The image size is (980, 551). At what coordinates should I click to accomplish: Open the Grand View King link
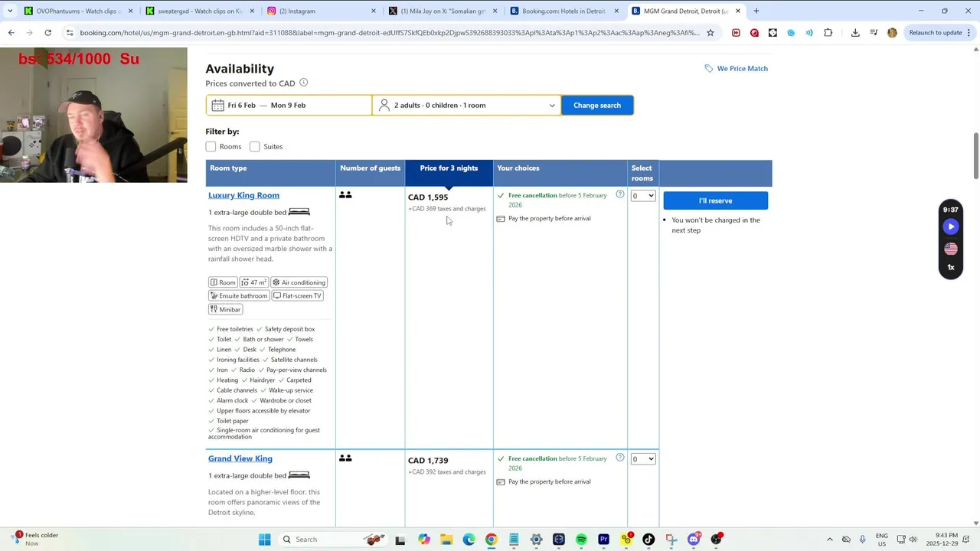pos(240,458)
